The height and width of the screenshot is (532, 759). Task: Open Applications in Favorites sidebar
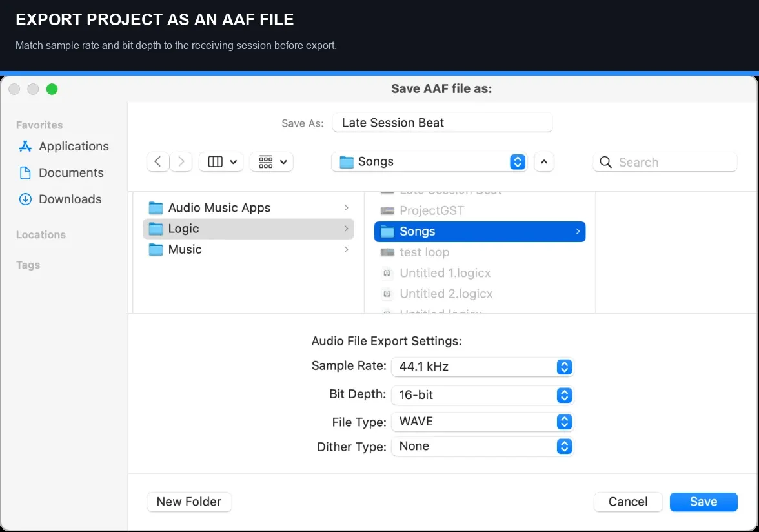point(63,146)
